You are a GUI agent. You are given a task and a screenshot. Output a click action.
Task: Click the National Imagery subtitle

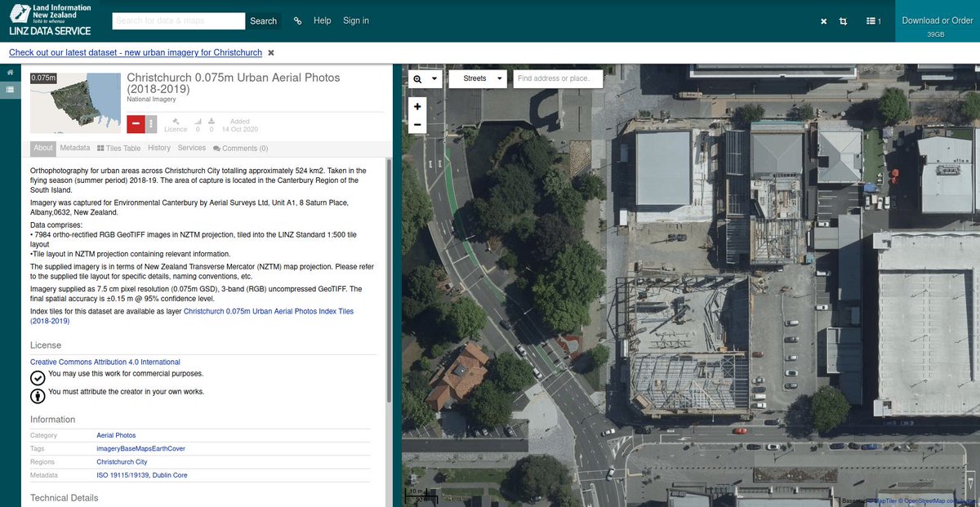click(x=151, y=100)
